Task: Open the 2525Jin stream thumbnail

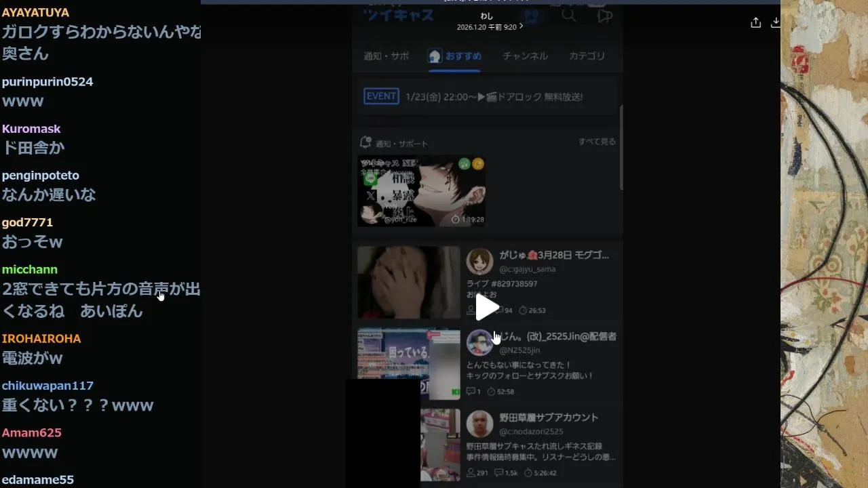Action: coord(409,364)
